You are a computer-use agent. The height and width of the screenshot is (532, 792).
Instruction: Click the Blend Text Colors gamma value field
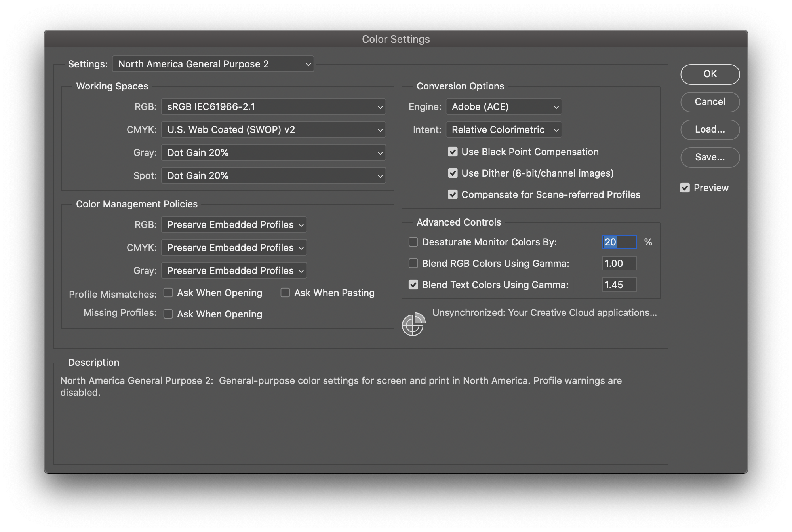(x=619, y=285)
